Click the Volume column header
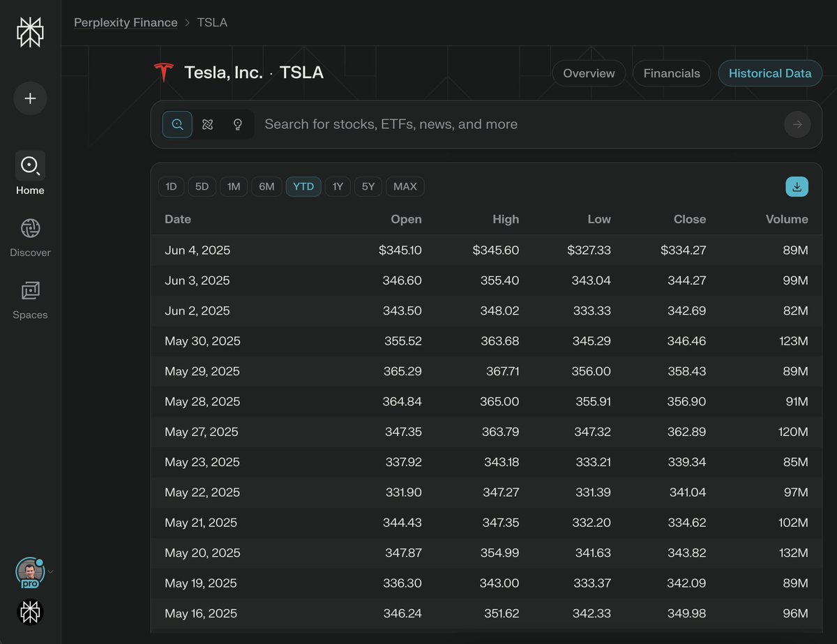Viewport: 837px width, 644px height. (787, 219)
